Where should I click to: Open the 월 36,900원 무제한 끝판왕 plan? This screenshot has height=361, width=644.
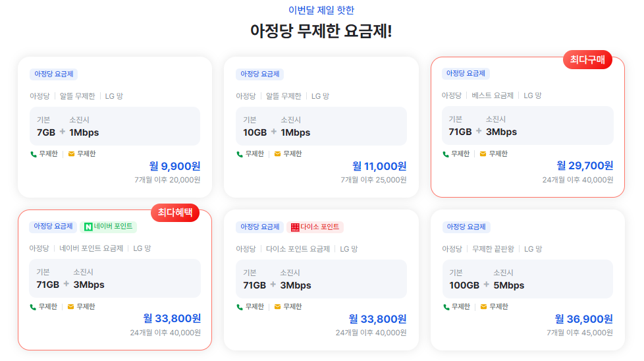tap(527, 280)
